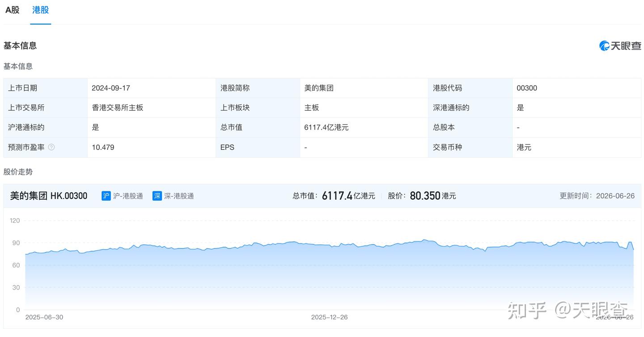Click the 交易币种 value 港元
644x337 pixels.
click(524, 147)
